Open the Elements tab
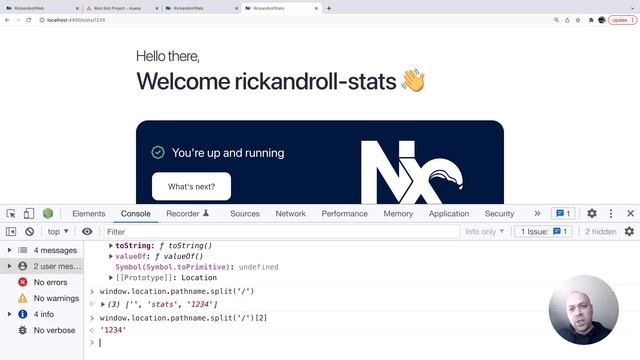This screenshot has height=360, width=640. [x=89, y=213]
